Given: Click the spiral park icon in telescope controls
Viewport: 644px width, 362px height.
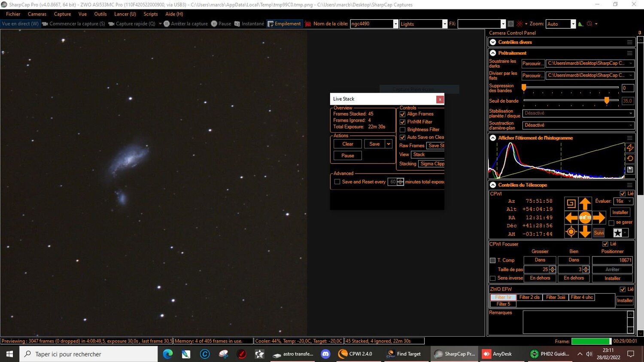Looking at the screenshot, I should pyautogui.click(x=571, y=202).
